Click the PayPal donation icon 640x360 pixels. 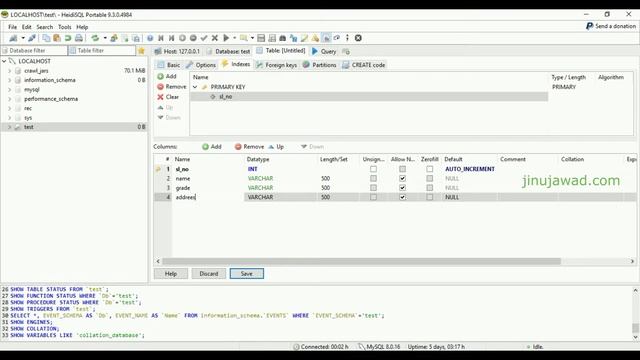tap(589, 26)
